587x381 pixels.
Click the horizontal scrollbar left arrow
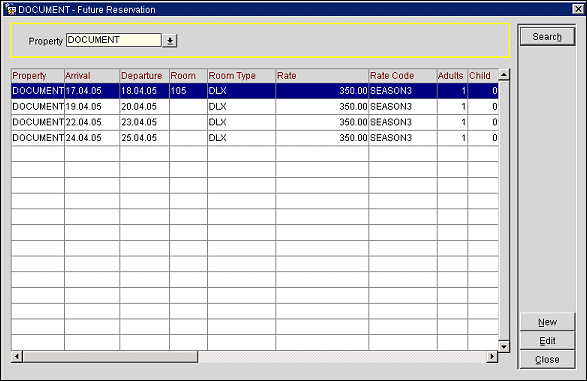tap(16, 357)
